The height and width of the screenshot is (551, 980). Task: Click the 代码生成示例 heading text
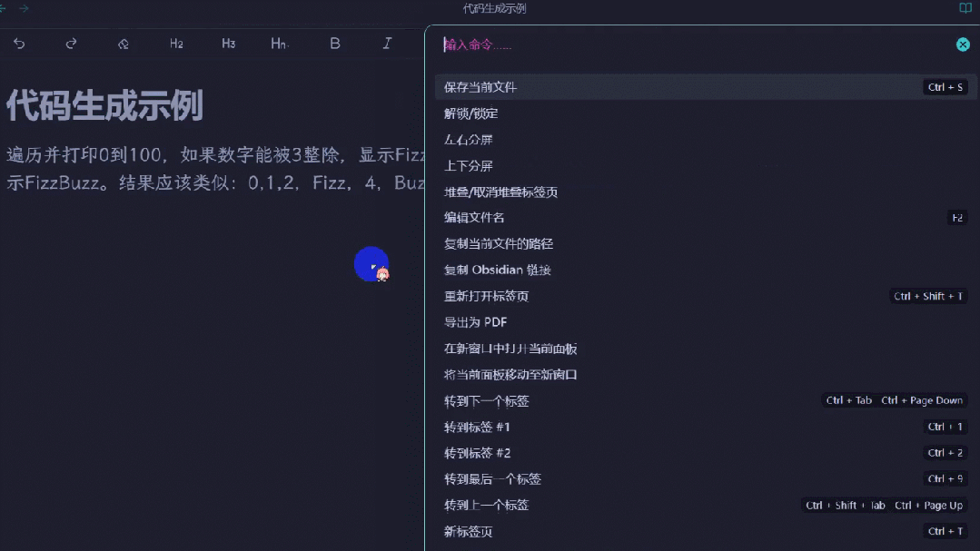104,105
